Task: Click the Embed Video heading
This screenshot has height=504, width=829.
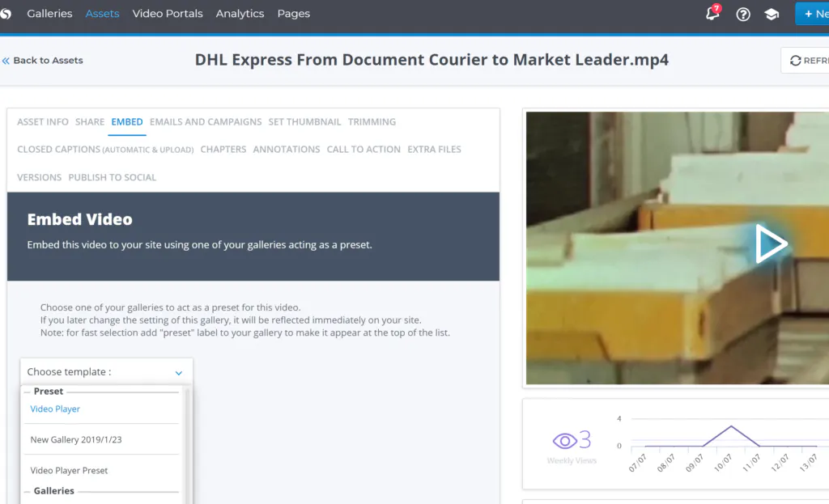Action: tap(80, 219)
